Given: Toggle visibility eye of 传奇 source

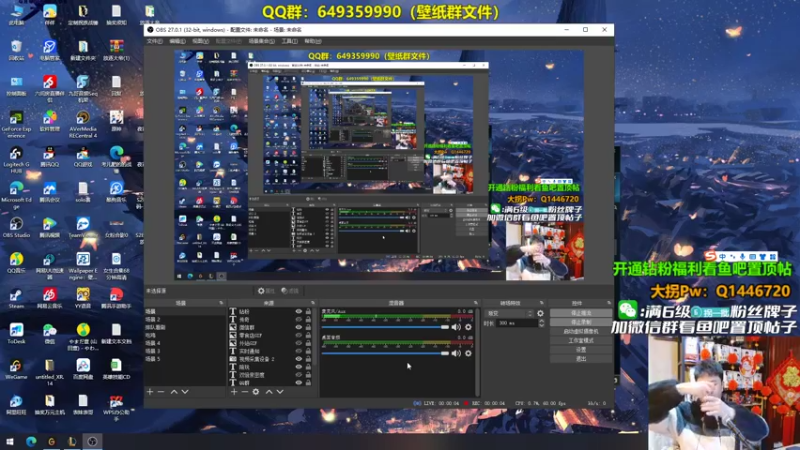Looking at the screenshot, I should coord(299,319).
